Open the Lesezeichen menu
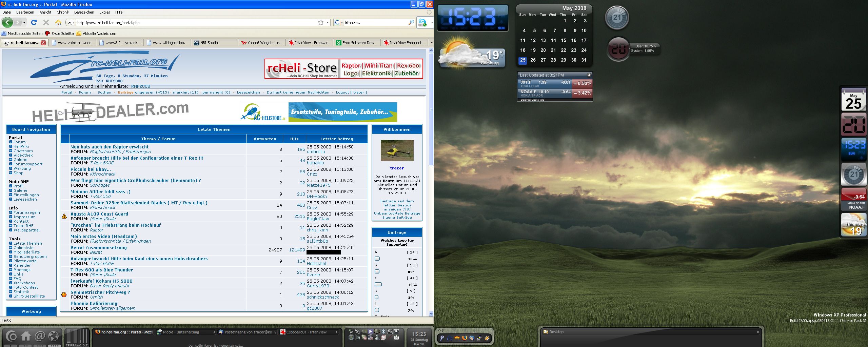This screenshot has width=868, height=347. 84,12
